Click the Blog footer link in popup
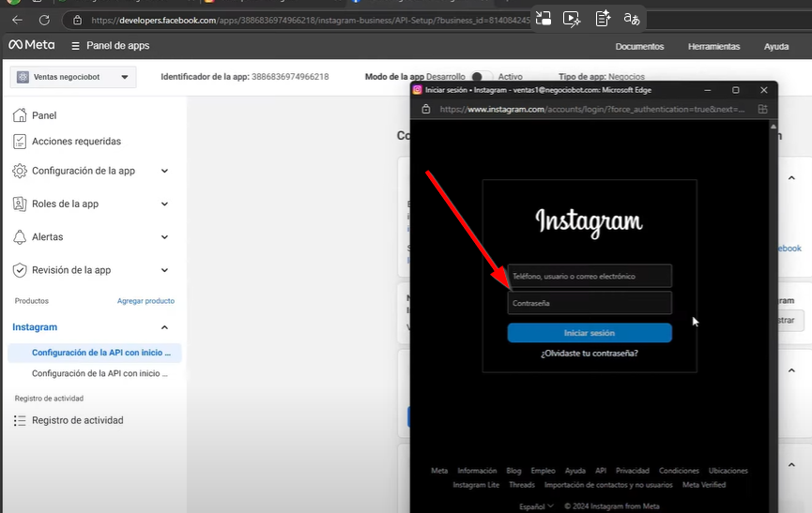 pyautogui.click(x=513, y=471)
